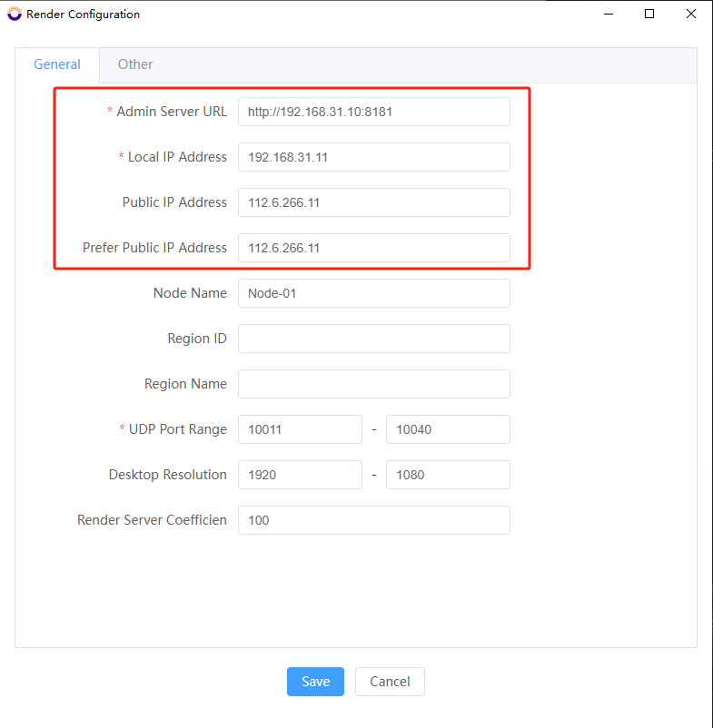Edit UDP Port Range end value 10040
713x728 pixels.
(x=448, y=429)
